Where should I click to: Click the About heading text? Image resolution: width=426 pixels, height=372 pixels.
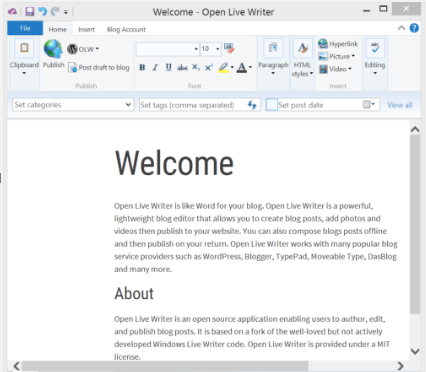[x=134, y=294]
